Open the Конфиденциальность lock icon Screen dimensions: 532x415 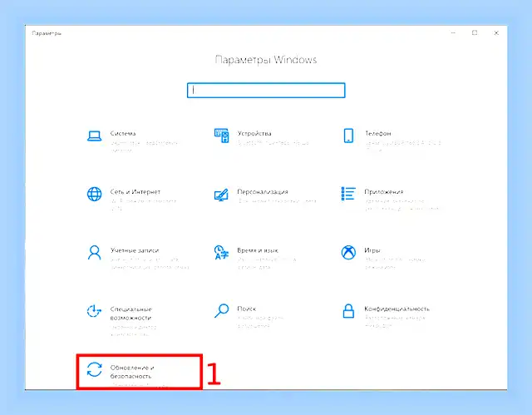click(x=348, y=311)
